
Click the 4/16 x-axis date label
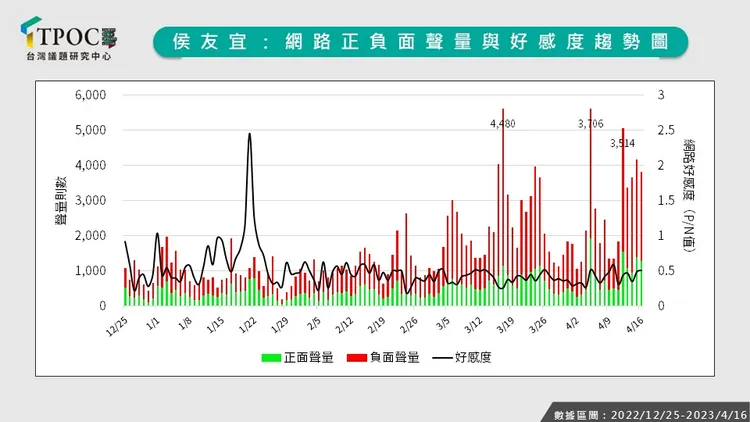[x=635, y=325]
